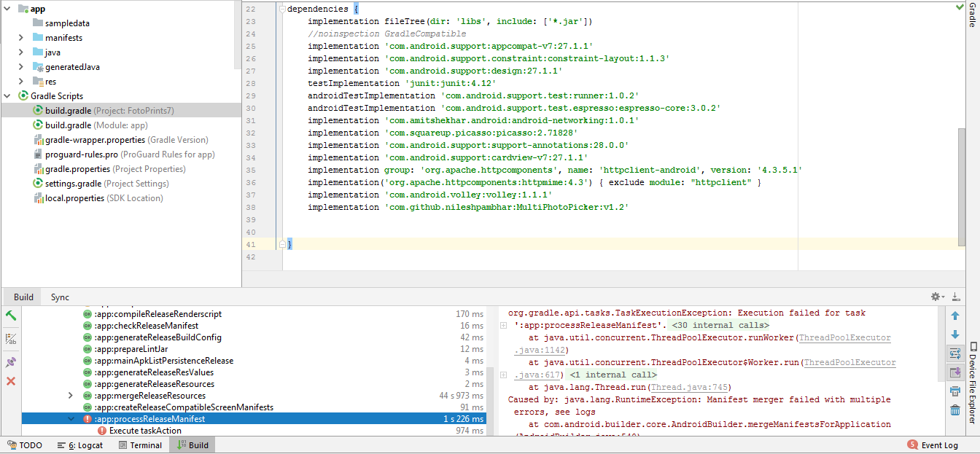This screenshot has width=980, height=454.
Task: Clear console with the trash icon
Action: click(955, 410)
